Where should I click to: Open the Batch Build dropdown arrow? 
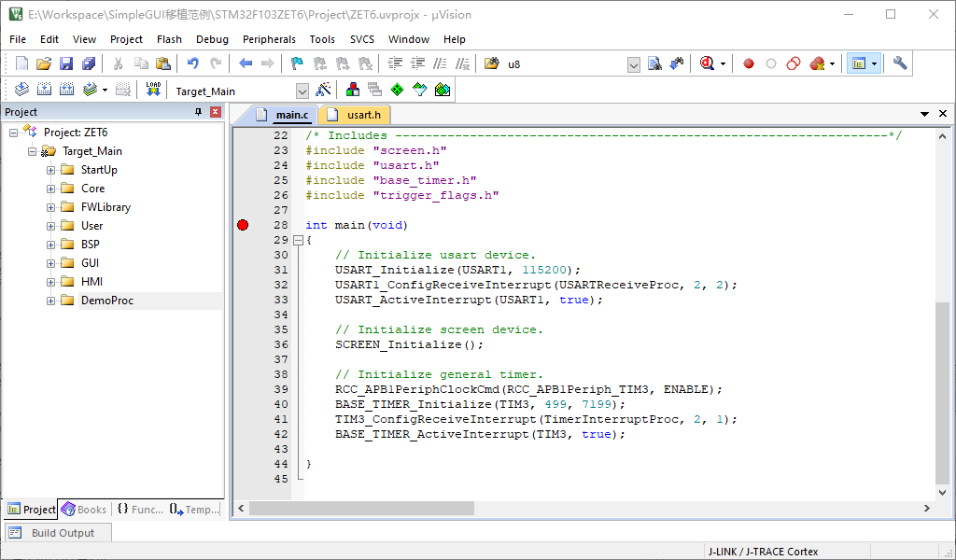click(105, 91)
